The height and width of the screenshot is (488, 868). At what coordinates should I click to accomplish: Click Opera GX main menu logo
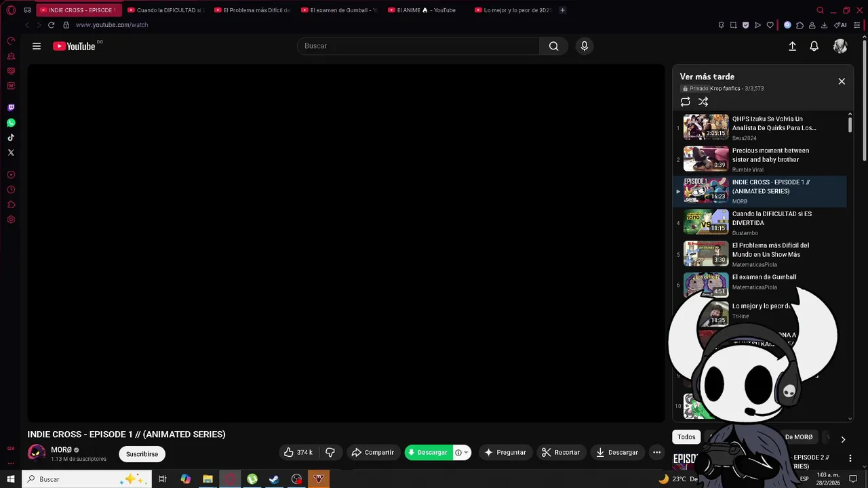pyautogui.click(x=11, y=10)
